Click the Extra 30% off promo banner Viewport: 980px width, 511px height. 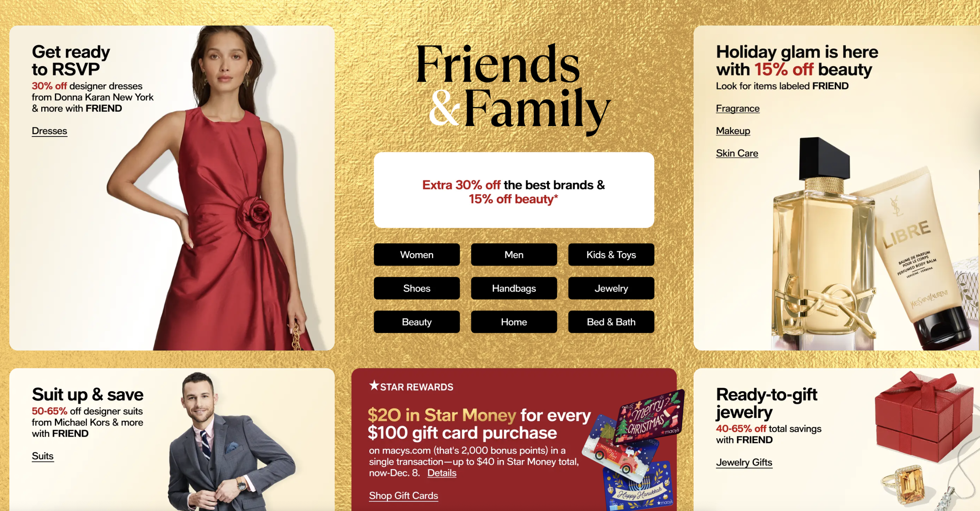click(514, 190)
